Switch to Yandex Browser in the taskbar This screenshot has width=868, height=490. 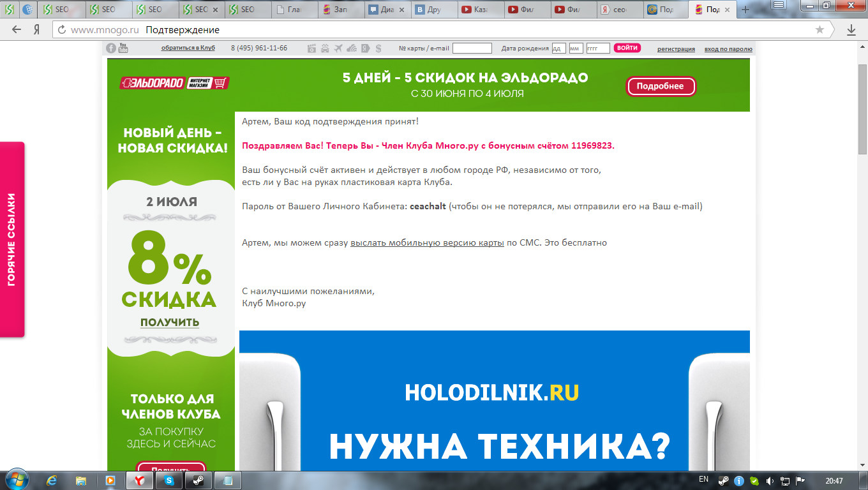click(140, 480)
